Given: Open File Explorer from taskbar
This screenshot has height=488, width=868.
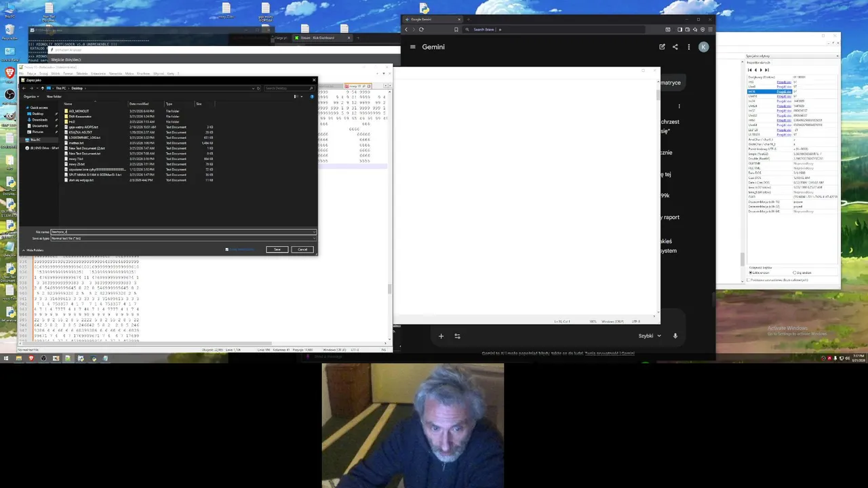Looking at the screenshot, I should click(x=19, y=358).
